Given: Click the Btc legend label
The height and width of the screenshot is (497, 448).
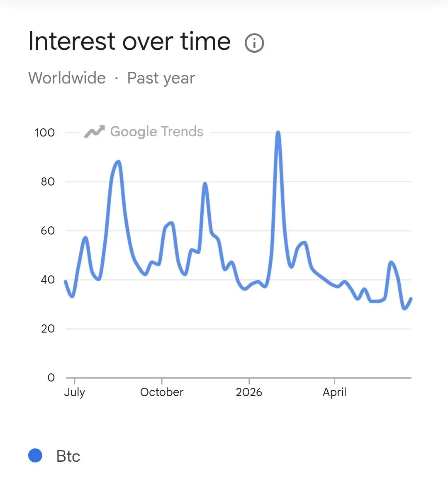Looking at the screenshot, I should click(68, 456).
